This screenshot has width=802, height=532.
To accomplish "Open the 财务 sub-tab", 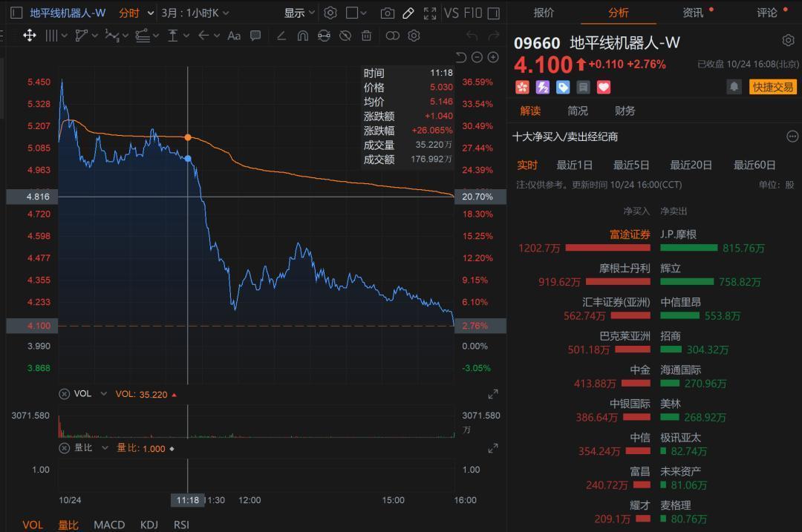I will (x=625, y=111).
